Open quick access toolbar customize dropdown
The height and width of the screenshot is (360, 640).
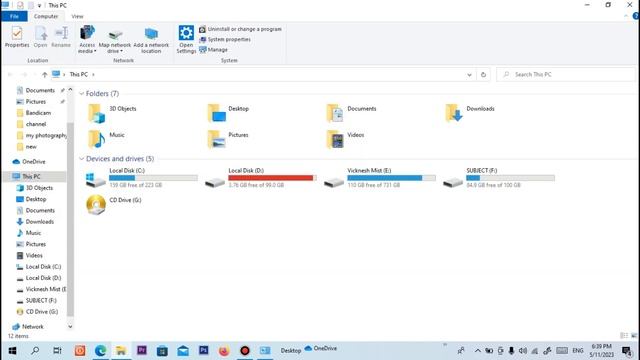(x=39, y=5)
